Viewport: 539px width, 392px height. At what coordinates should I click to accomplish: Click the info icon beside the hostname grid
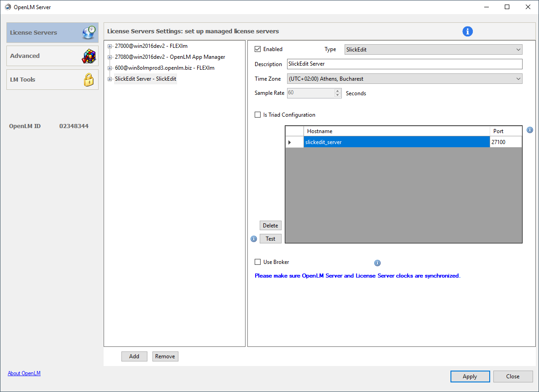(x=529, y=130)
